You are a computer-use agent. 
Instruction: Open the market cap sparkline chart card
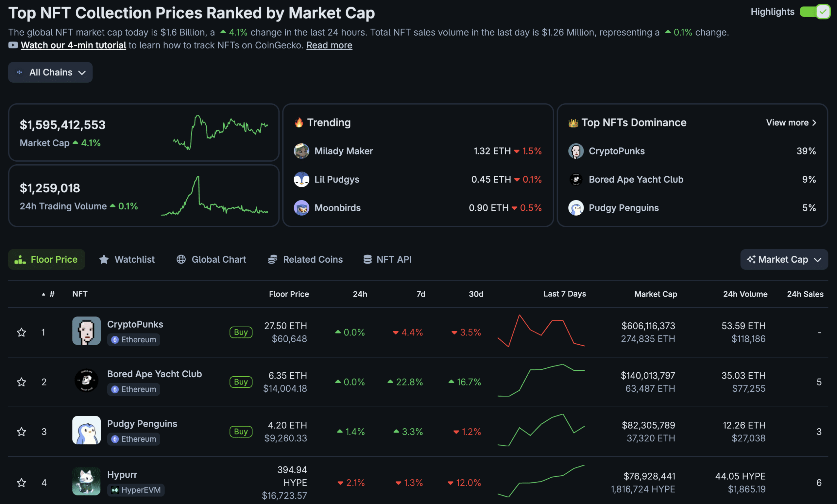[x=221, y=132]
